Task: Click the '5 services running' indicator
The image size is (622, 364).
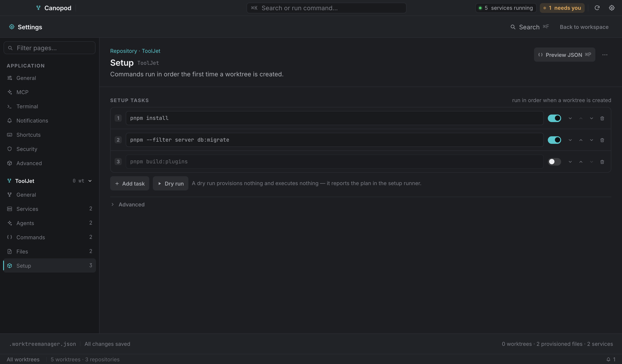Action: coord(506,8)
